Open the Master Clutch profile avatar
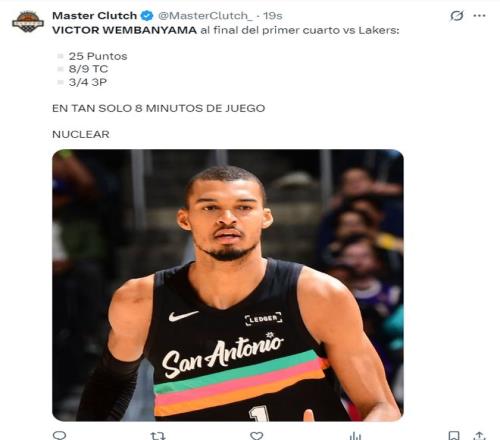Screen dimensions: 500x440 tap(28, 22)
